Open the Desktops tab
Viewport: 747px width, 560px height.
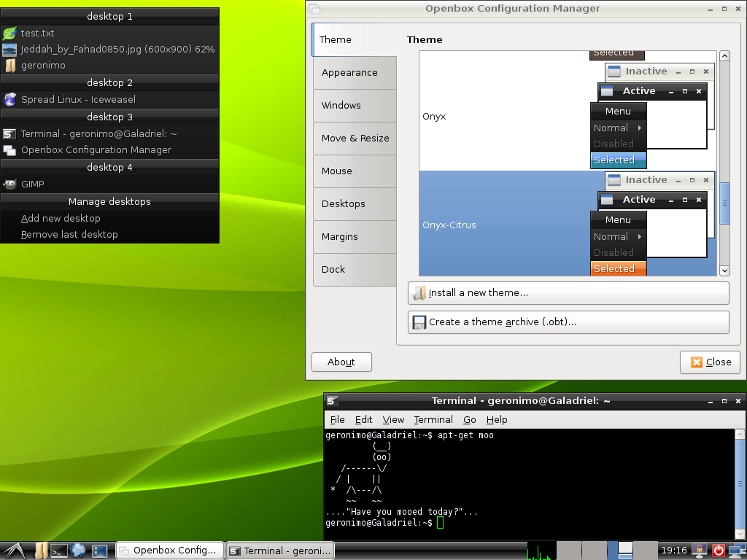coord(355,204)
